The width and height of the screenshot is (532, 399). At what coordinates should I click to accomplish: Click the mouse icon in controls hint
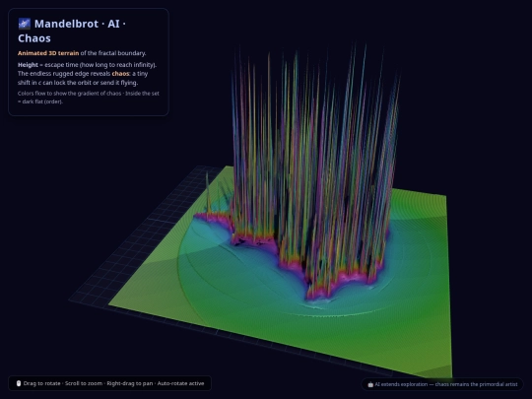[19, 383]
